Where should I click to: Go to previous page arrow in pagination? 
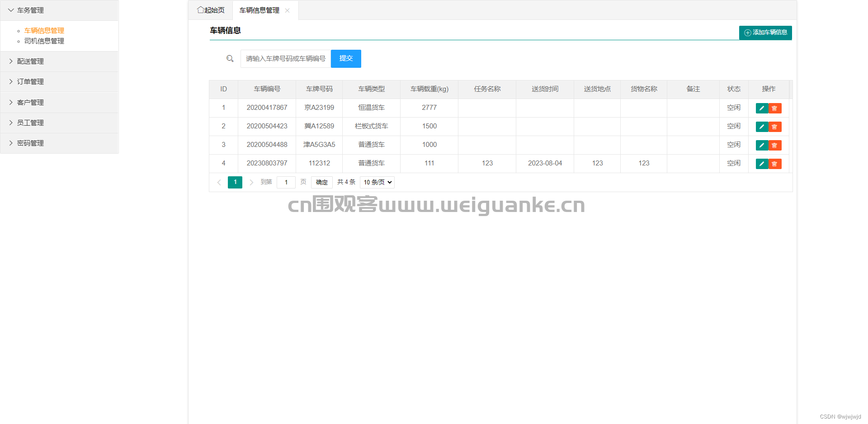pos(219,182)
